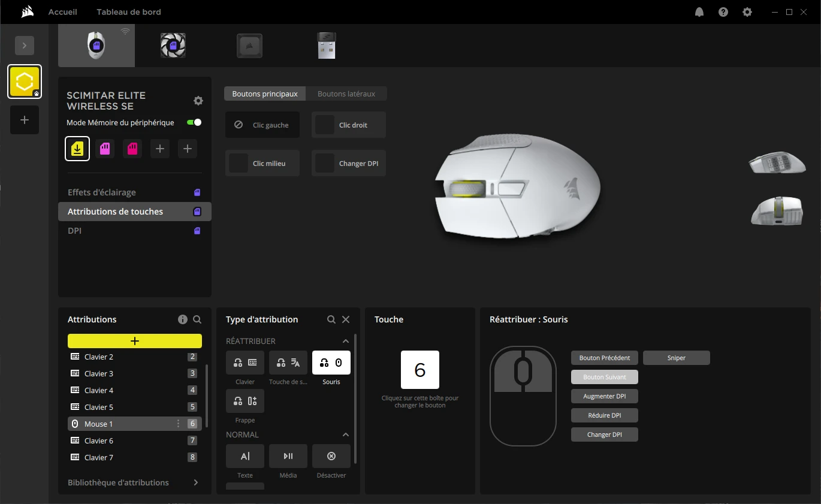This screenshot has height=504, width=821.
Task: Search in Type d'attribution panel
Action: [331, 319]
